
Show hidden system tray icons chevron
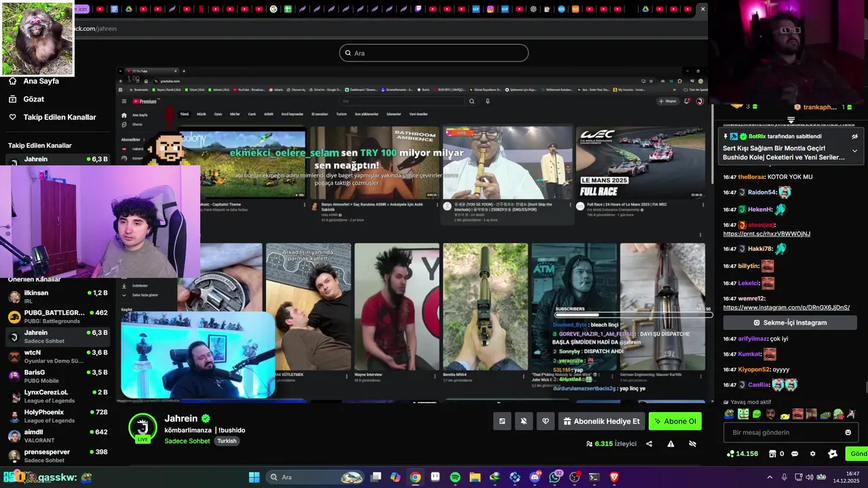(769, 477)
